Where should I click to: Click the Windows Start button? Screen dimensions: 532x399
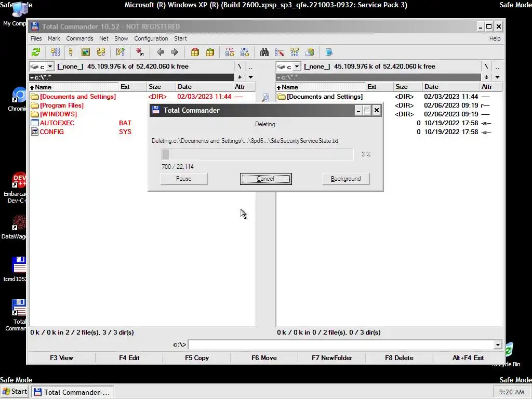(x=15, y=392)
